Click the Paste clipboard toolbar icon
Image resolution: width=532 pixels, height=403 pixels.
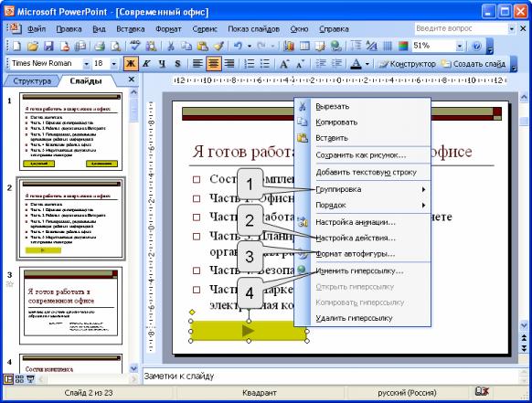pyautogui.click(x=203, y=46)
